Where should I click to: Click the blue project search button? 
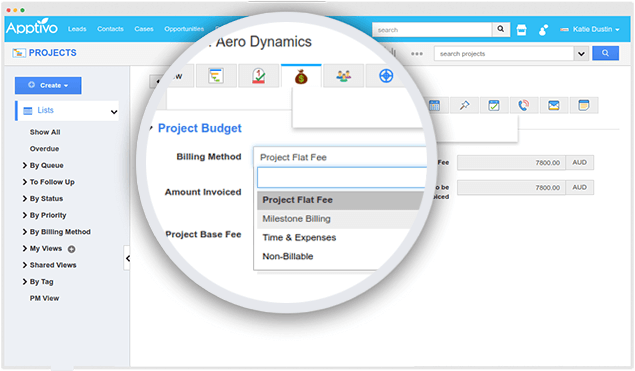click(x=605, y=53)
